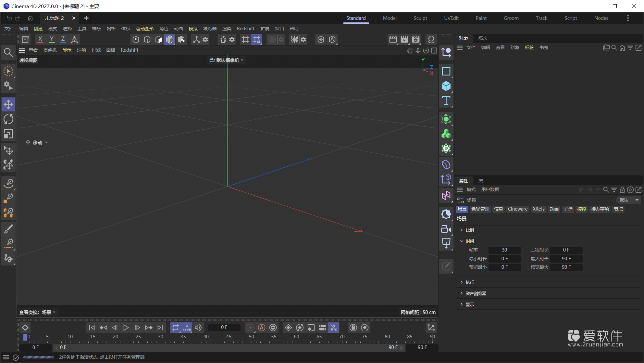Click the current frame field 0 F
The width and height of the screenshot is (644, 363).
point(224,327)
